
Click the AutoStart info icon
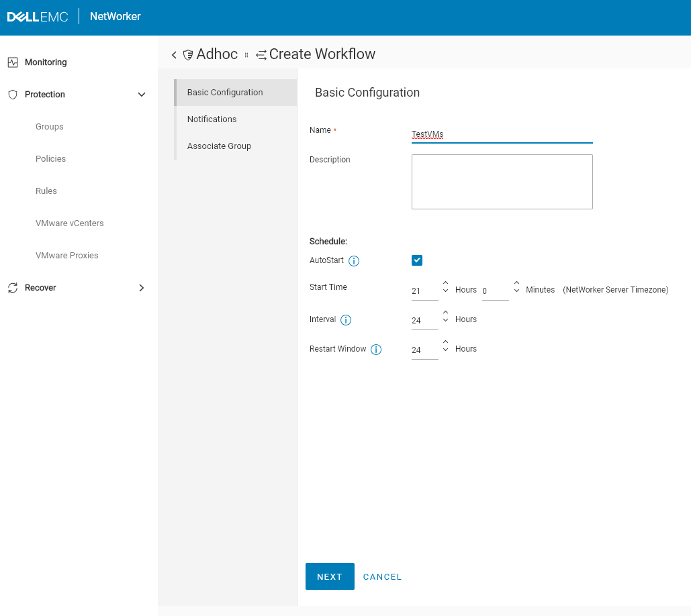[x=354, y=261]
